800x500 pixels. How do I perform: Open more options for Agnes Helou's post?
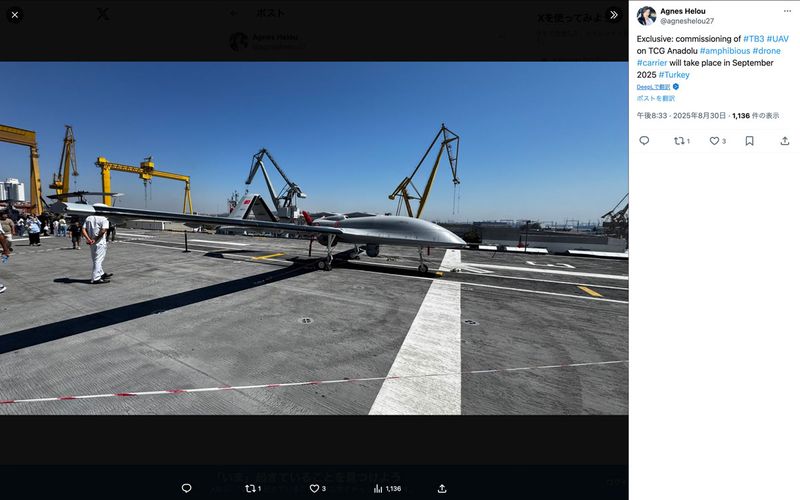pyautogui.click(x=787, y=11)
